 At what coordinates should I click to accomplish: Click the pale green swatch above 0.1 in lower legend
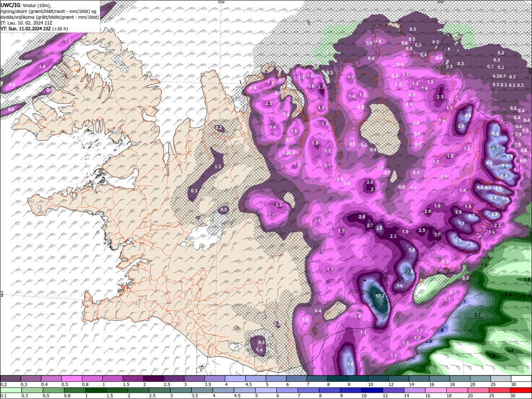[x=10, y=390]
